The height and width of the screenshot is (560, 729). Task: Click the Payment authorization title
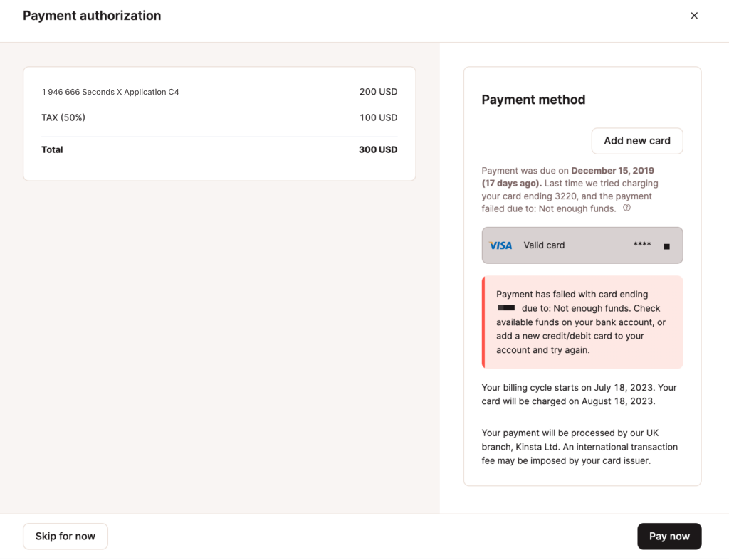point(92,15)
